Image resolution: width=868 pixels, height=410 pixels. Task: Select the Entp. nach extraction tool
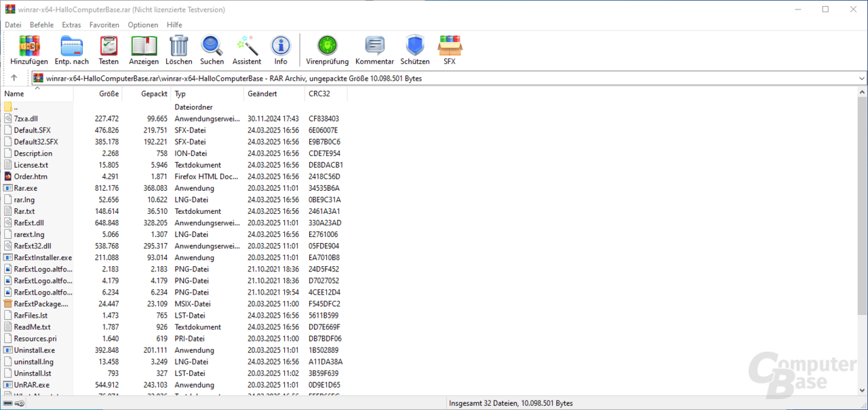click(71, 49)
